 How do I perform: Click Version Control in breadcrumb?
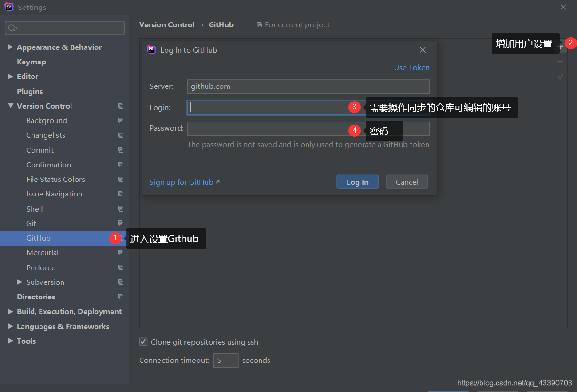167,25
